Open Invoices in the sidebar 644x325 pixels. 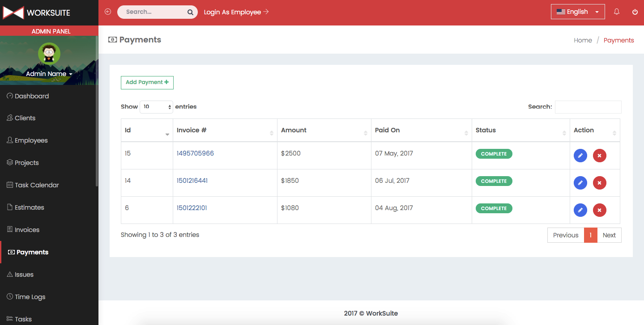(27, 230)
